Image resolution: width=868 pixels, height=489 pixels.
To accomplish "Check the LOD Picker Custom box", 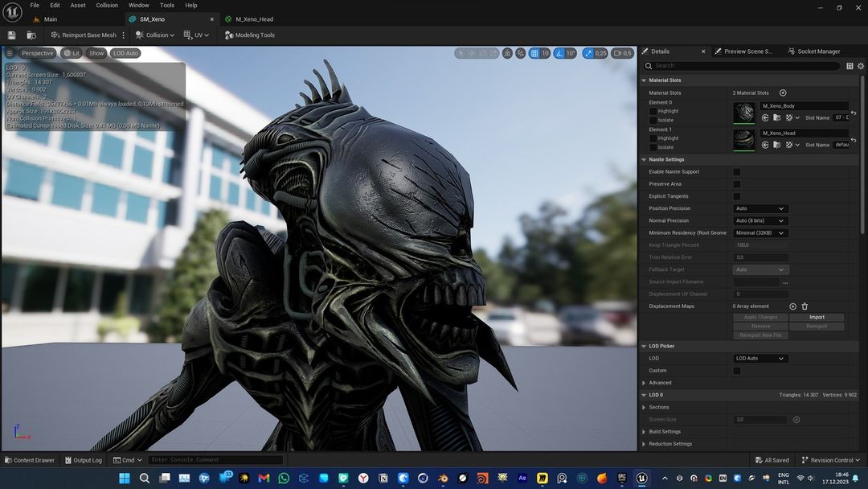I will tap(737, 371).
